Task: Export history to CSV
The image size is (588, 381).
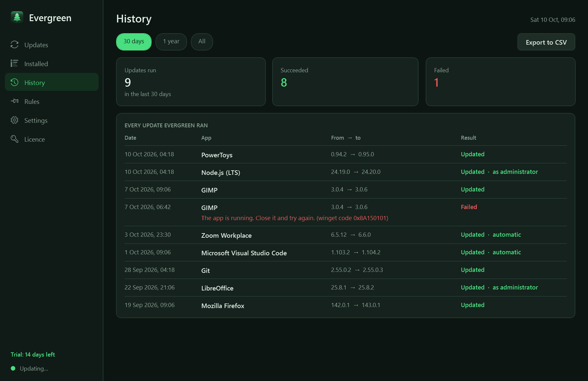Action: coord(546,42)
